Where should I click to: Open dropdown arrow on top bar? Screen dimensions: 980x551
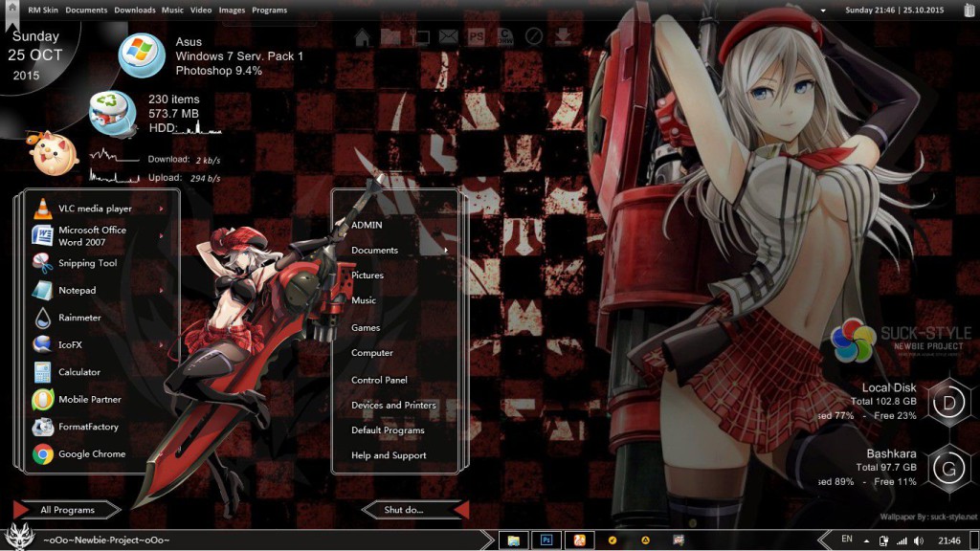pos(823,11)
